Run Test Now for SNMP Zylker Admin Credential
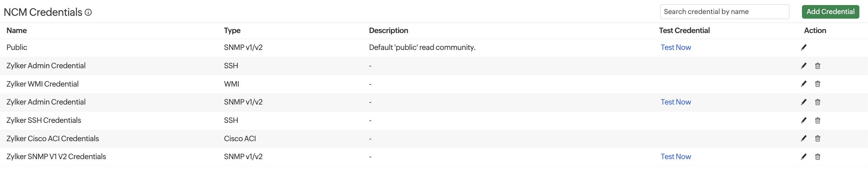Image resolution: width=868 pixels, height=171 pixels. pos(676,102)
